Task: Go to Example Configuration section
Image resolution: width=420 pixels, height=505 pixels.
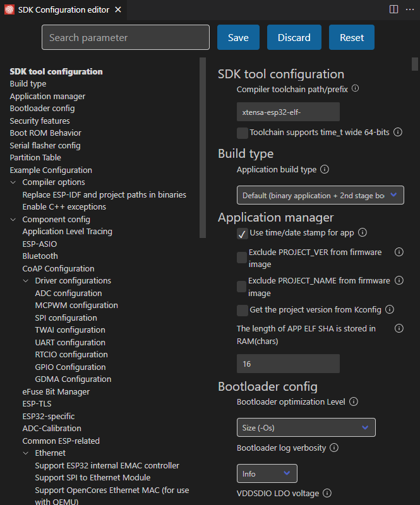Action: 51,170
